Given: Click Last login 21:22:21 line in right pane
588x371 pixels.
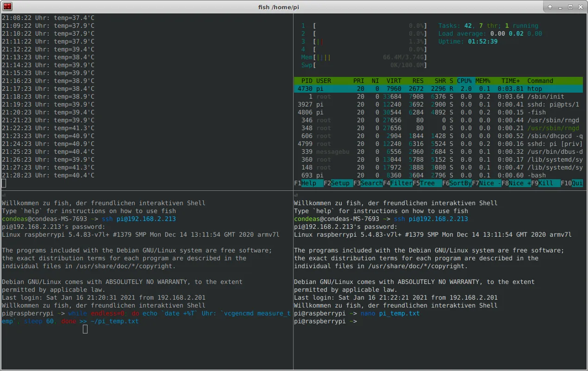Looking at the screenshot, I should pos(396,298).
